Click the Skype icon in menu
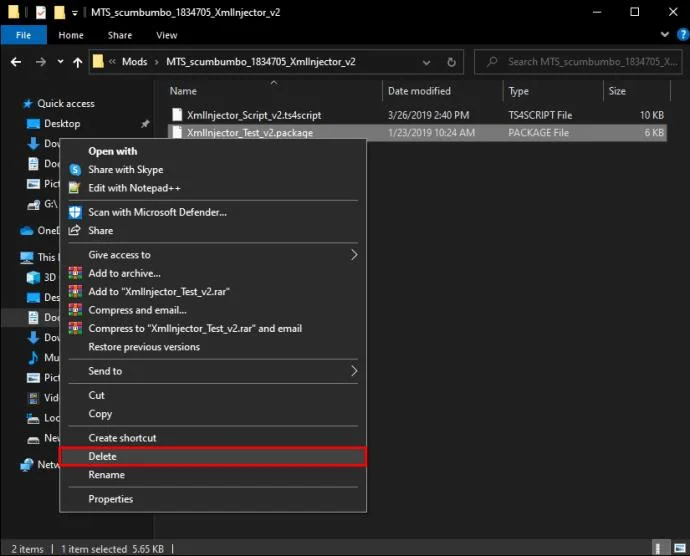This screenshot has height=556, width=690. (x=75, y=170)
